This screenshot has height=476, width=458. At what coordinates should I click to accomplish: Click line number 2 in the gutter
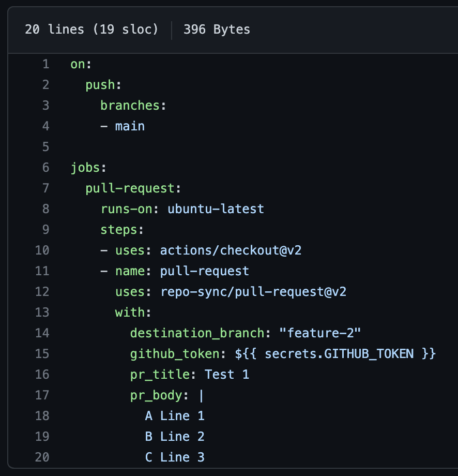coord(46,85)
